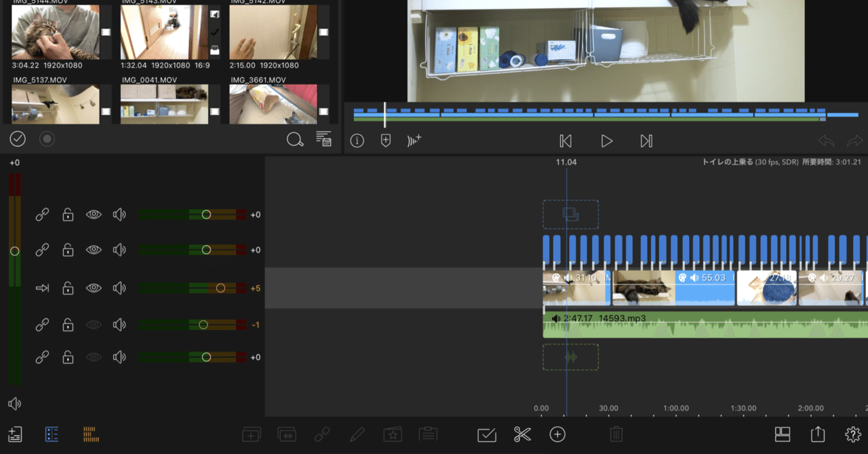Tap the library record circle button

[x=47, y=139]
